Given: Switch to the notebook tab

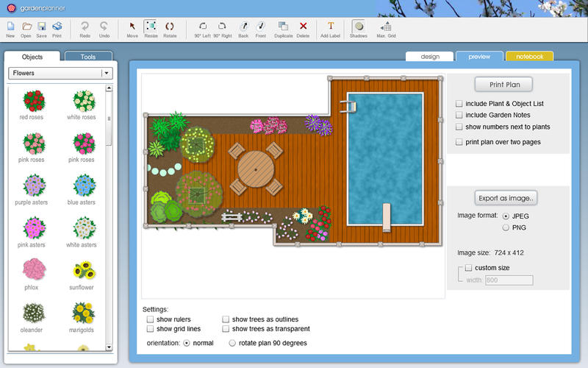Looking at the screenshot, I should 529,56.
